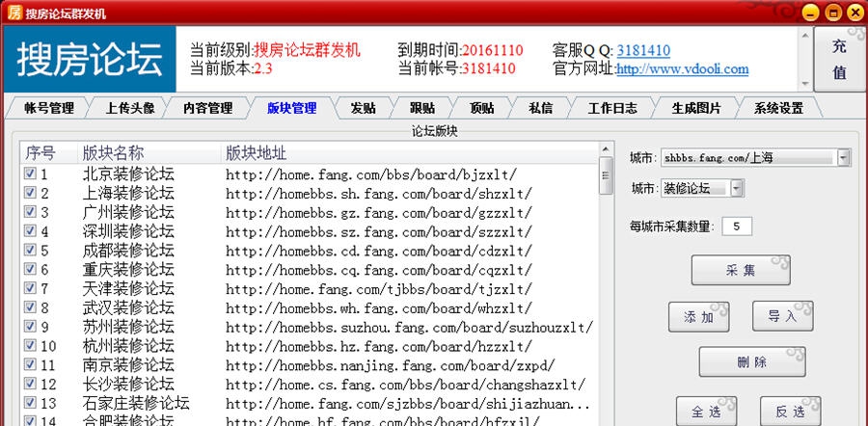Click the 反选 button

pyautogui.click(x=791, y=412)
